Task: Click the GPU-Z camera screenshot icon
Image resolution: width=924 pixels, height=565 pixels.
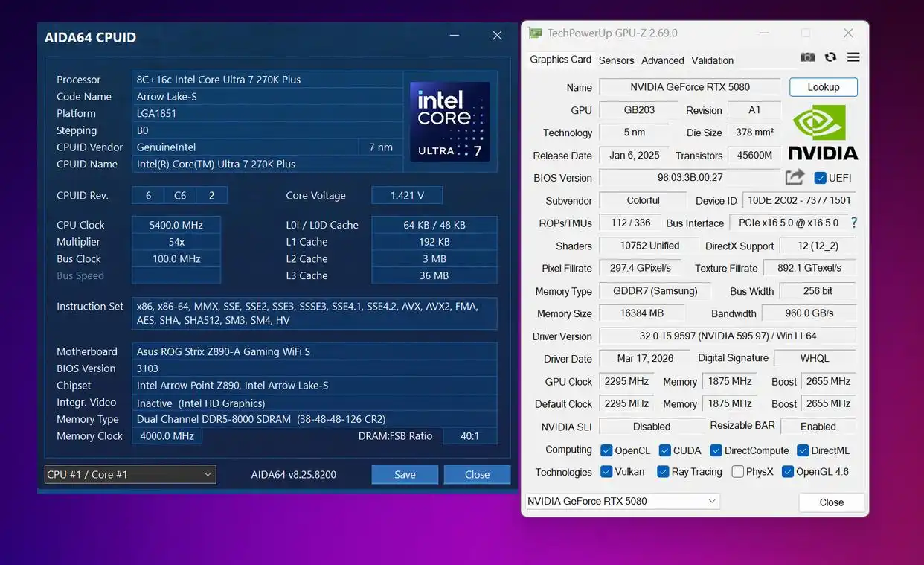Action: click(808, 57)
